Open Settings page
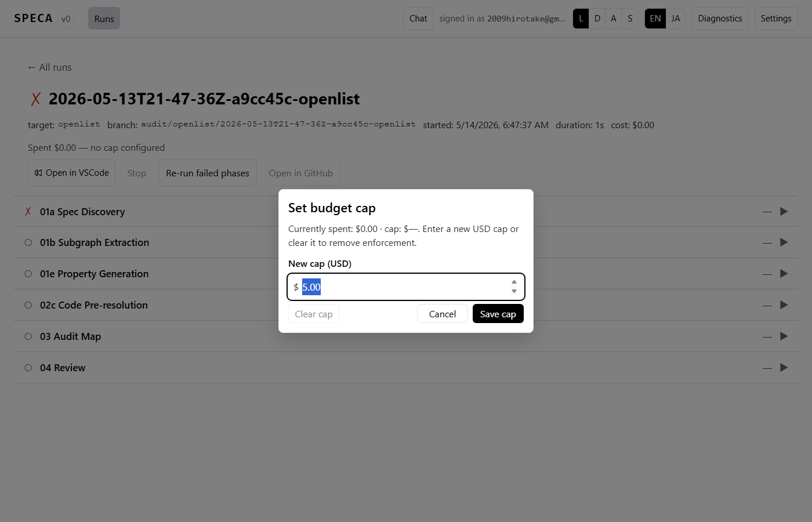The image size is (812, 522). pos(776,19)
